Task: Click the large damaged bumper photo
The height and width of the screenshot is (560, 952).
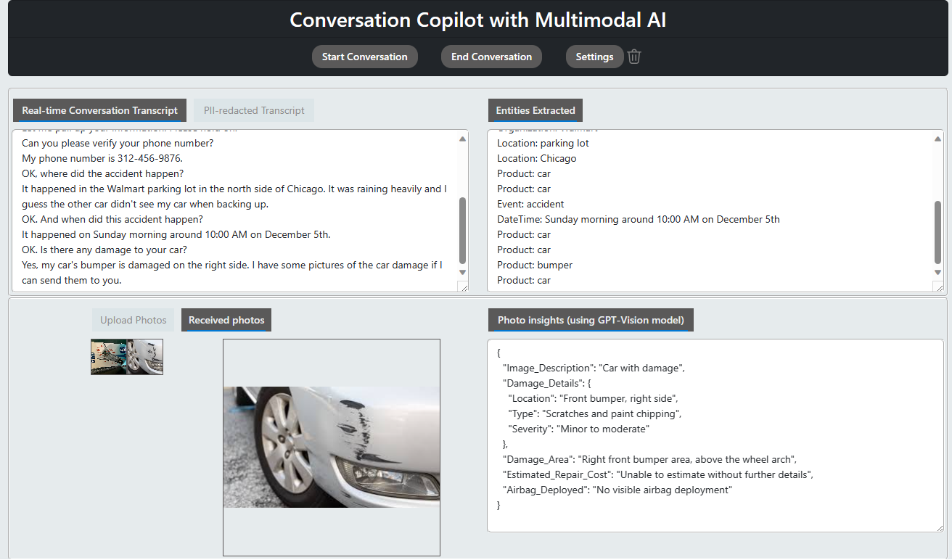Action: point(332,447)
